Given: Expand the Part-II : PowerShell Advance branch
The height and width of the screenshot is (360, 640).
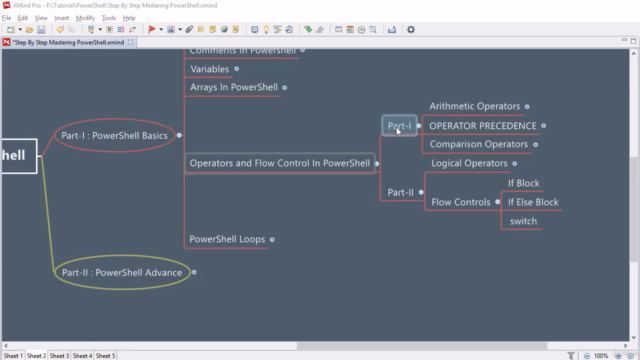Looking at the screenshot, I should pyautogui.click(x=194, y=272).
